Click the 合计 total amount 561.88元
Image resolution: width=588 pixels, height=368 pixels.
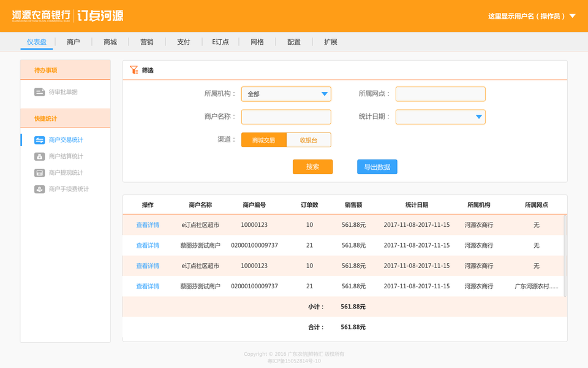(353, 327)
